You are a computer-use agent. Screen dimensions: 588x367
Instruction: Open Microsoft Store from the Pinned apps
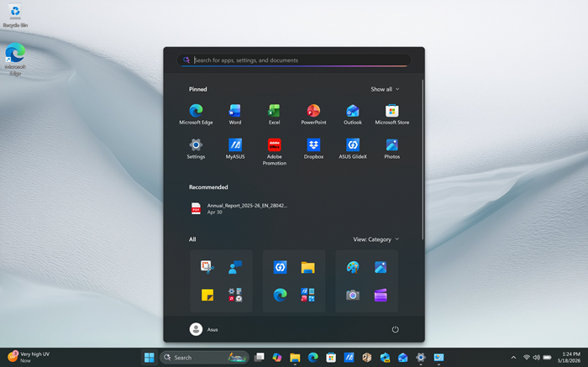[x=392, y=114]
